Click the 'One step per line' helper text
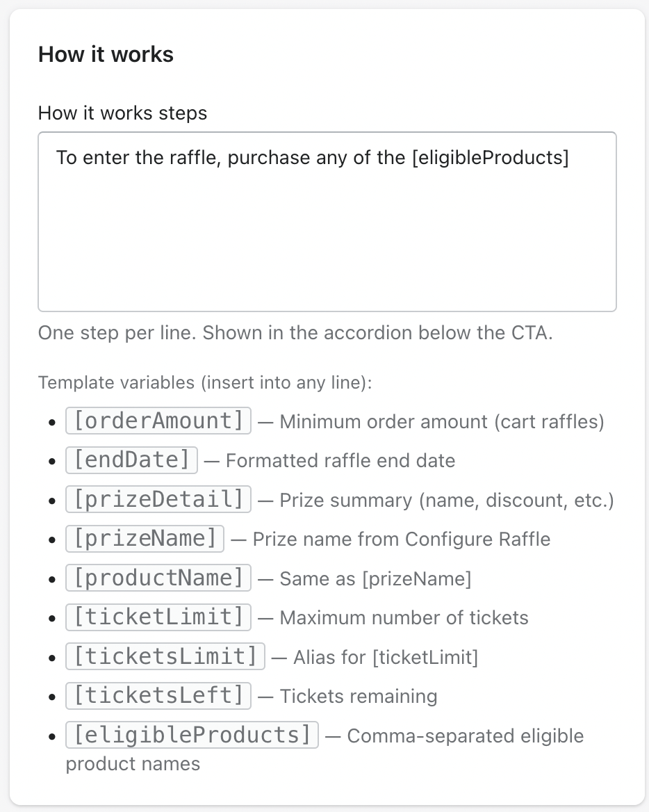 click(295, 332)
